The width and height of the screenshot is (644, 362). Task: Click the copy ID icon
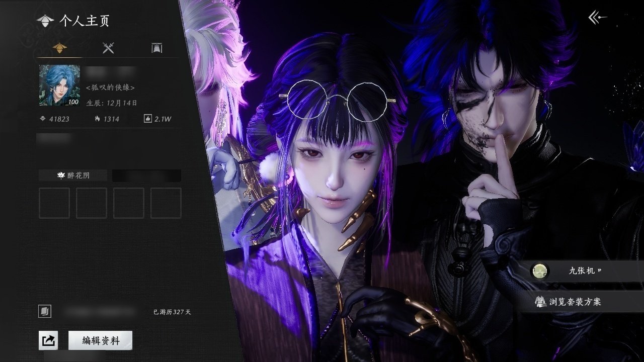[45, 312]
